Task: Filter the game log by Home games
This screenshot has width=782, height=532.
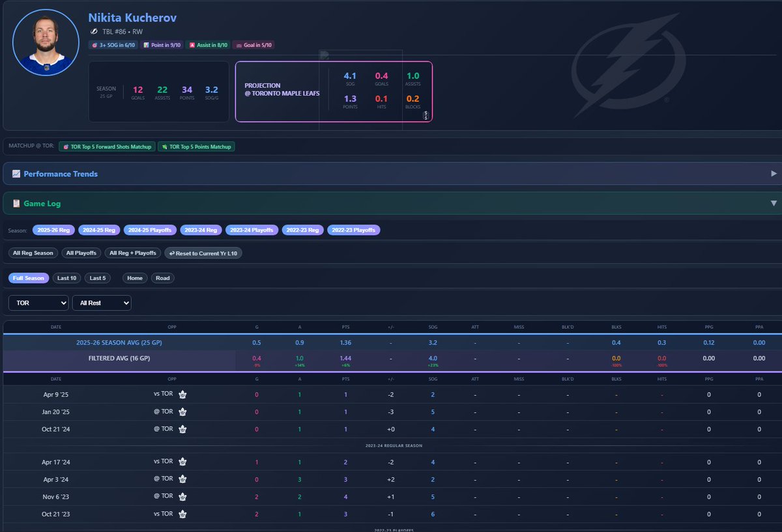Action: point(135,278)
